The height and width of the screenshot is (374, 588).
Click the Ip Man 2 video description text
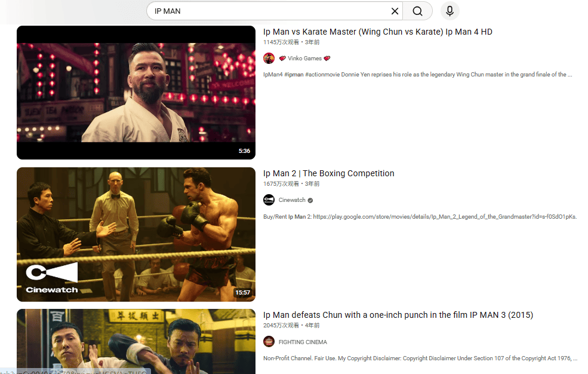[x=420, y=216]
